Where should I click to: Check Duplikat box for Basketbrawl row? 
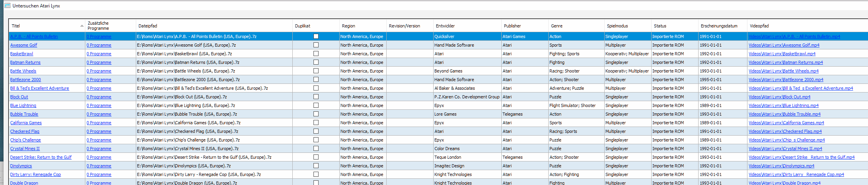[x=316, y=54]
